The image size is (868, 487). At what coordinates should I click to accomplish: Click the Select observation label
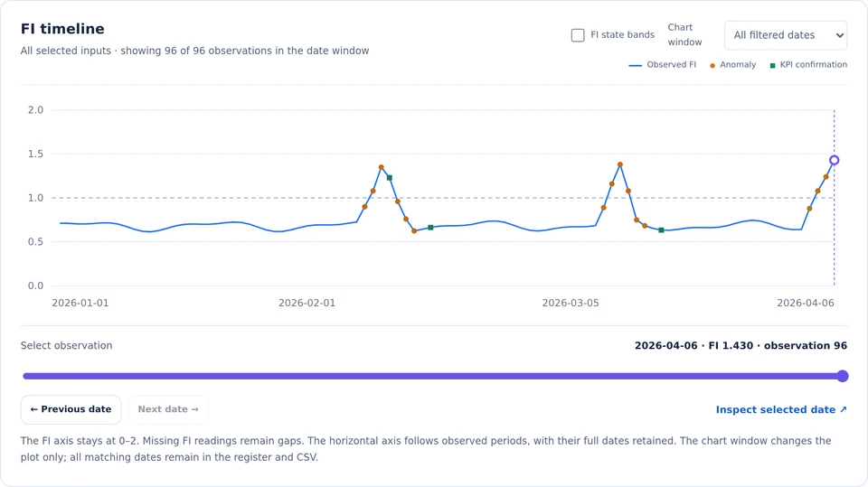point(66,346)
